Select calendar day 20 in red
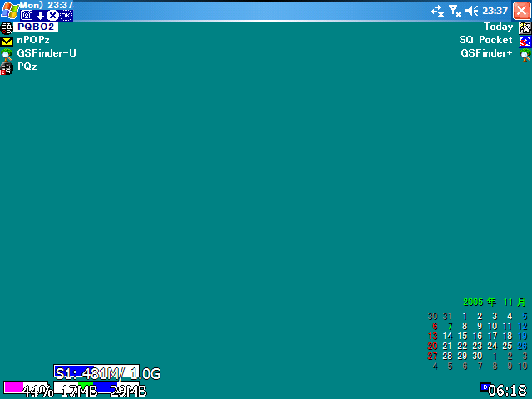This screenshot has width=532, height=399. [x=432, y=347]
